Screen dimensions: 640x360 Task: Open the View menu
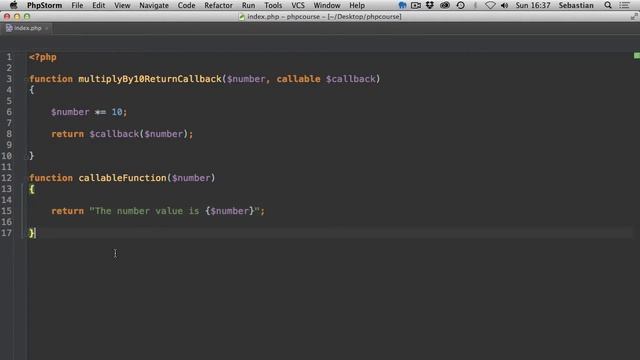click(122, 5)
